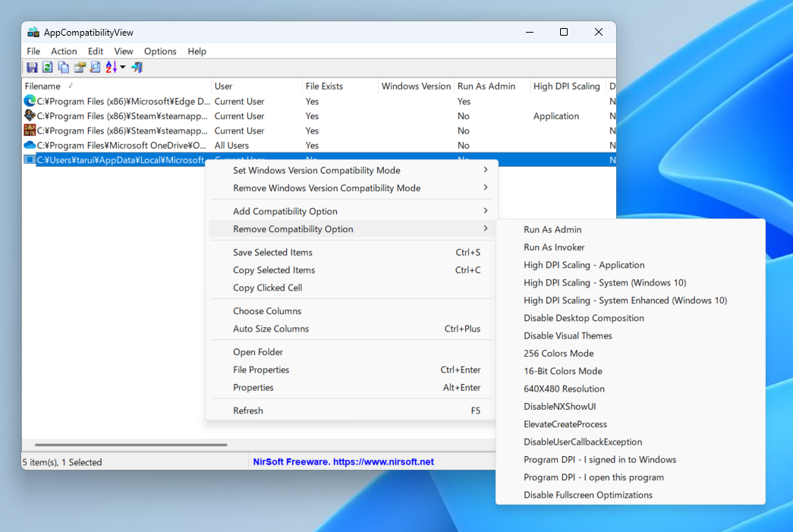Open the Help menu
Screen dimensions: 793x532
197,51
